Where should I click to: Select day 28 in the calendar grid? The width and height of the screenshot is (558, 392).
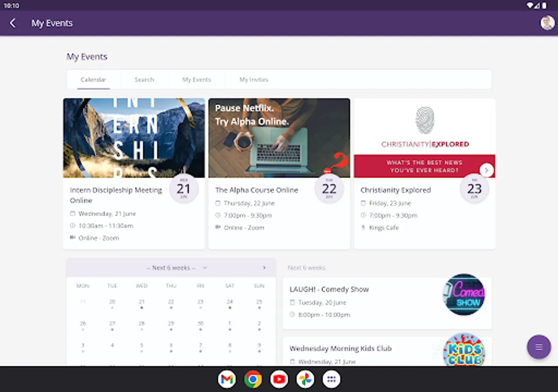[x=142, y=324]
